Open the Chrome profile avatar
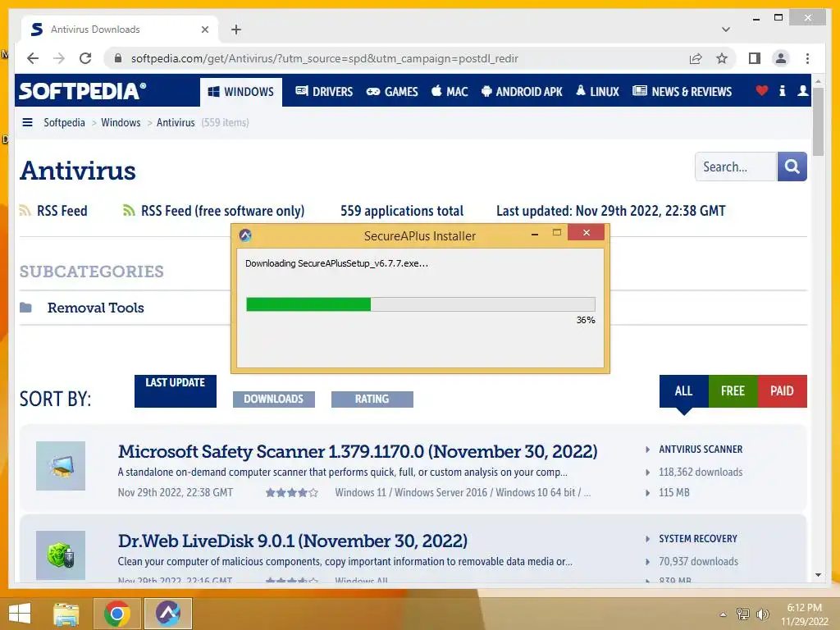 pyautogui.click(x=781, y=58)
